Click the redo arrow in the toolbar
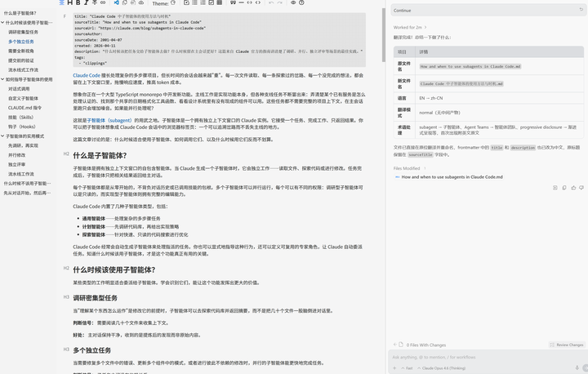Viewport: 588px width, 374px height. 280,2
